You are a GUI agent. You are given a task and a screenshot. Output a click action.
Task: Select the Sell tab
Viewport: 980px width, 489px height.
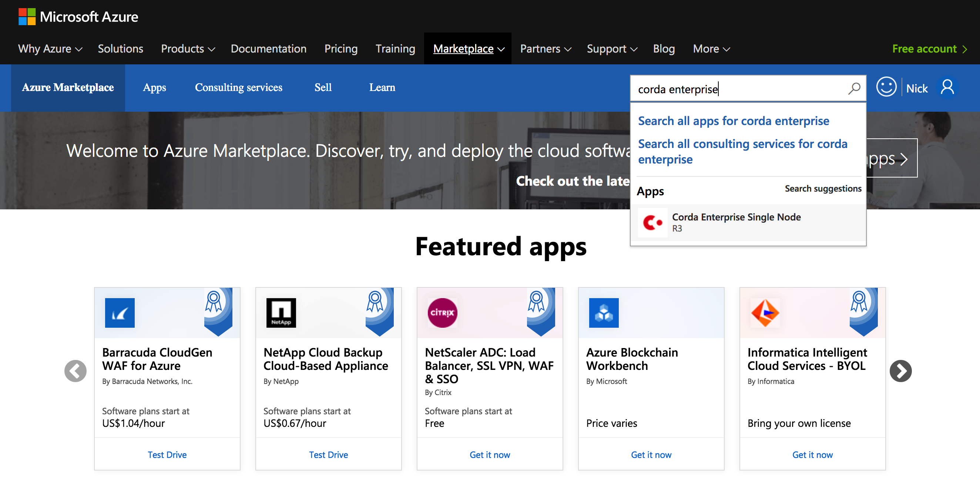tap(323, 87)
